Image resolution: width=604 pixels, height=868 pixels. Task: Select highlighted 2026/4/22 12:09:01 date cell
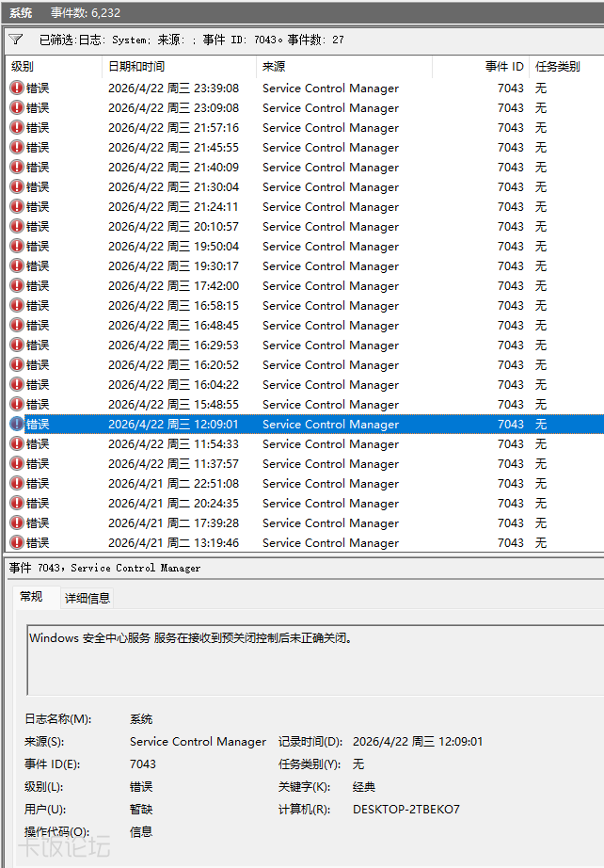(174, 425)
